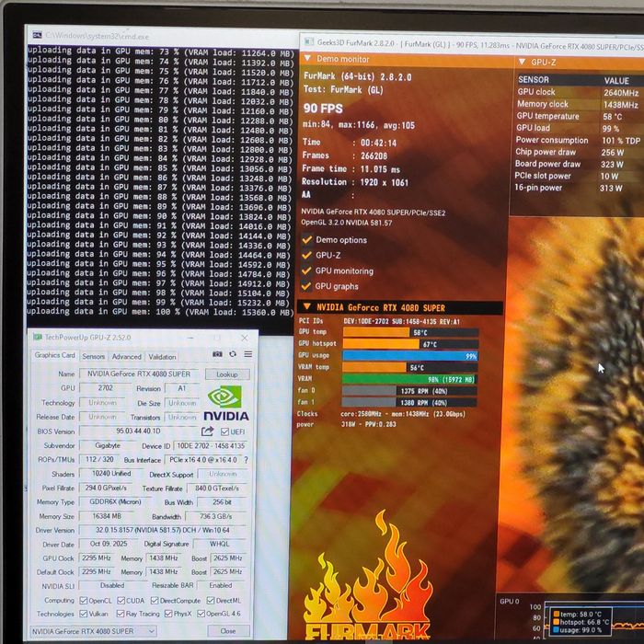This screenshot has height=644, width=644.
Task: Click the Memory Type GDDR6X (Micron) field
Action: [x=115, y=502]
